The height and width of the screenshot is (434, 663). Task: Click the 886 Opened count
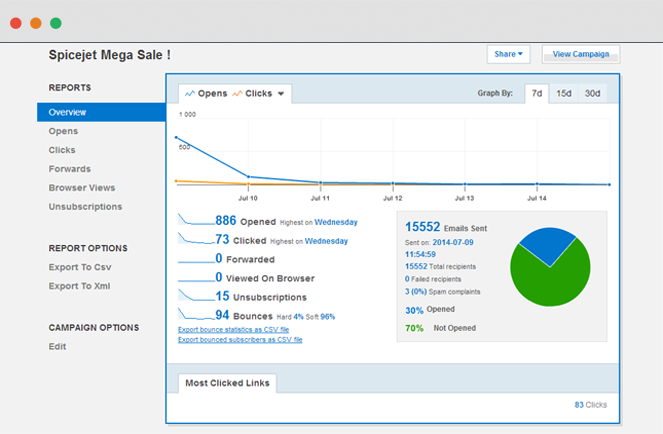pyautogui.click(x=226, y=220)
